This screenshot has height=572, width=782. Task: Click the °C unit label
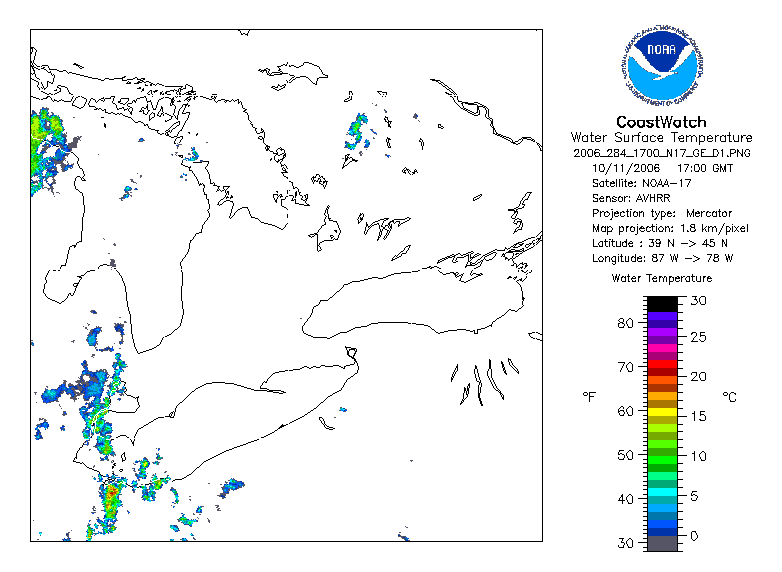click(730, 397)
